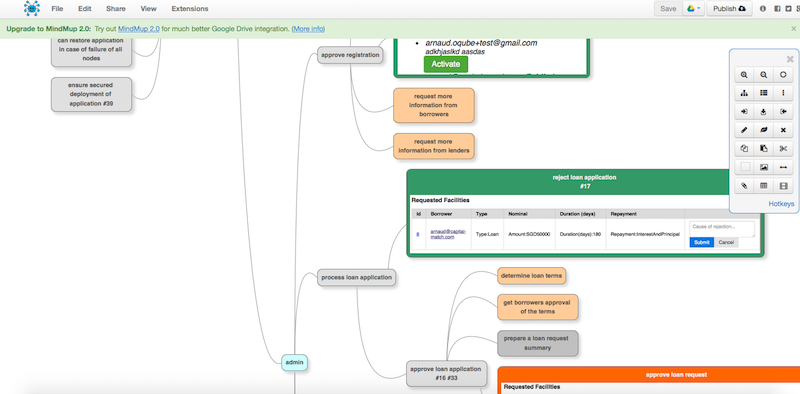Image resolution: width=800 pixels, height=394 pixels.
Task: Click the vertical dots icon in toolbar
Action: click(783, 93)
